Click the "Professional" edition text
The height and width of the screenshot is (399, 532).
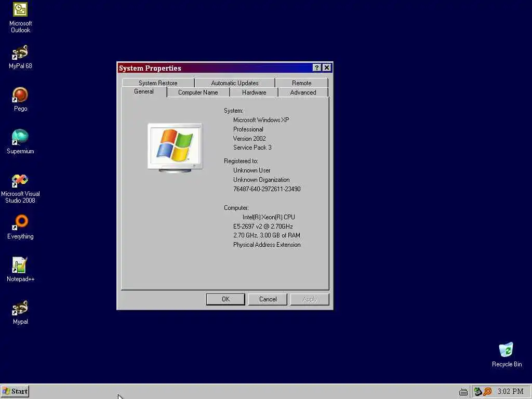click(248, 129)
